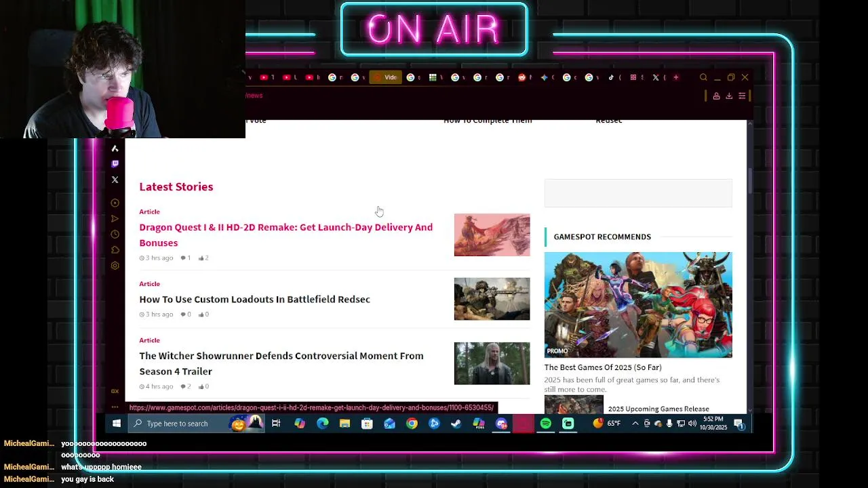Click the Dragon Quest article comment count

pyautogui.click(x=185, y=258)
